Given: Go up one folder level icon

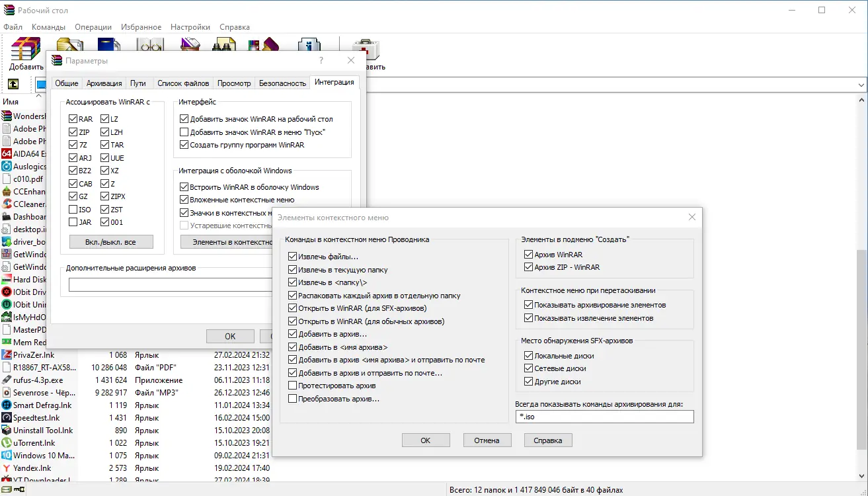Looking at the screenshot, I should pos(13,84).
